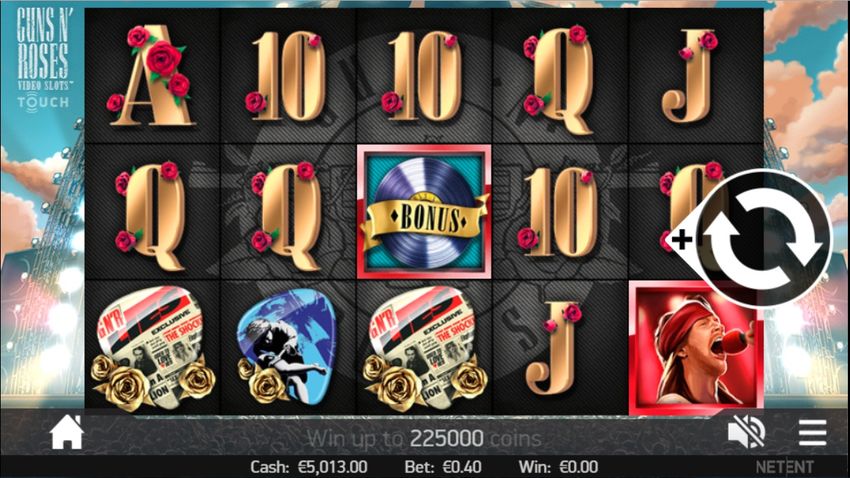Viewport: 850px width, 478px height.
Task: Click the Win €0.00 display
Action: point(558,467)
